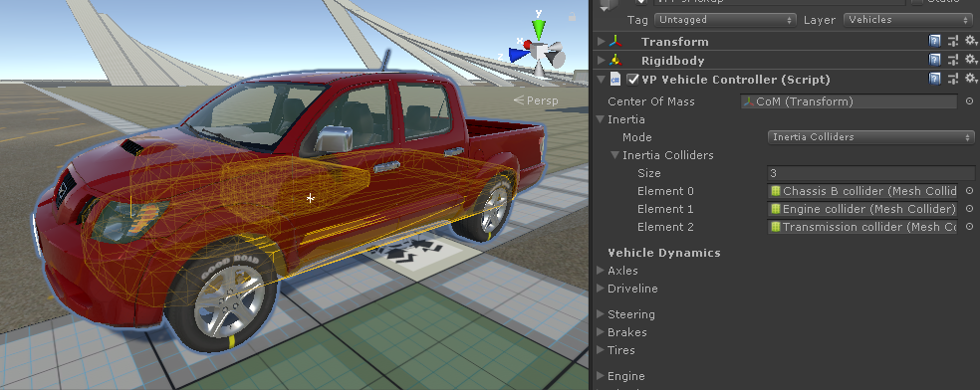980x390 pixels.
Task: Open the Tag dropdown set to Untagged
Action: (x=725, y=19)
